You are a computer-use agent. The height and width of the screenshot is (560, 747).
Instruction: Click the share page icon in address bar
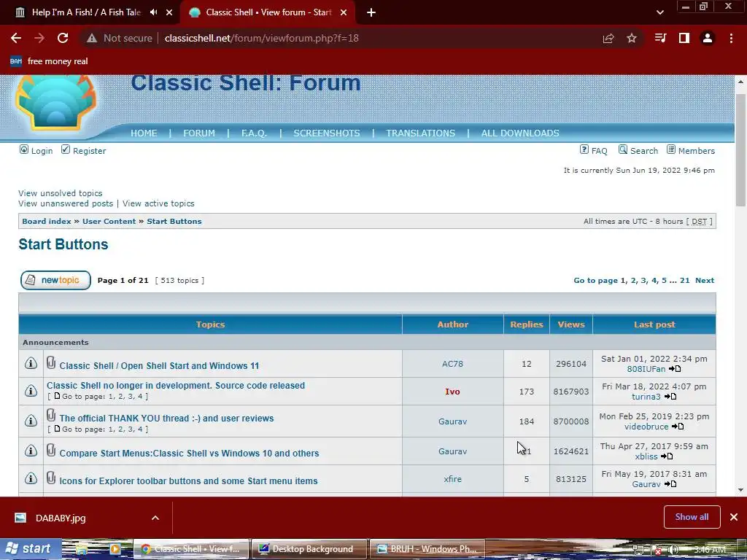click(x=608, y=38)
